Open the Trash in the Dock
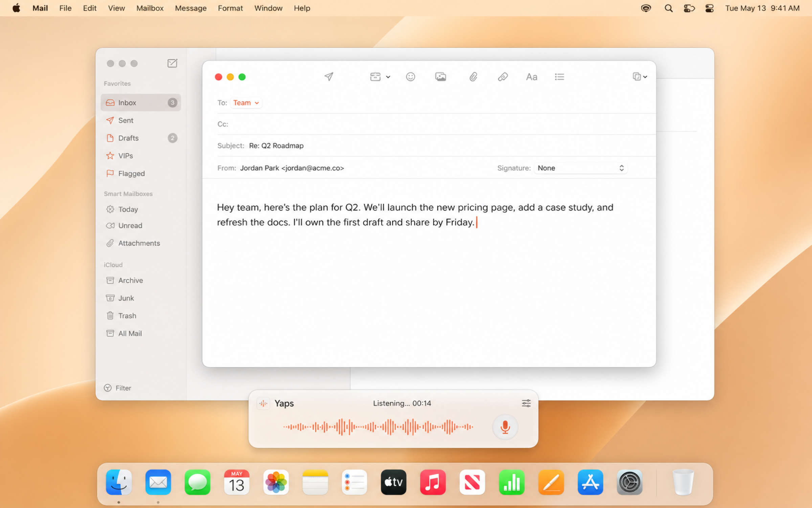 [x=683, y=482]
